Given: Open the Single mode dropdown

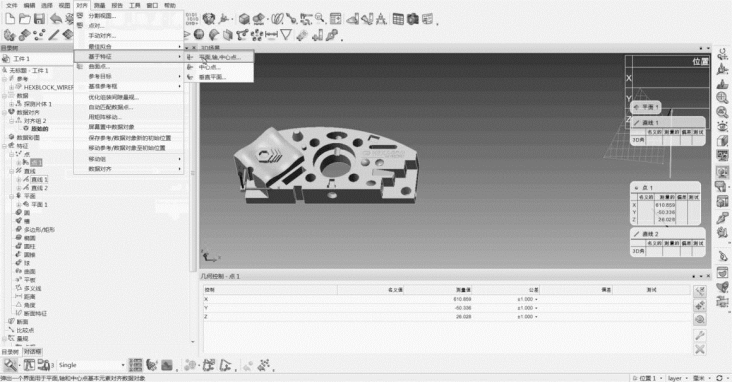Looking at the screenshot, I should (123, 365).
